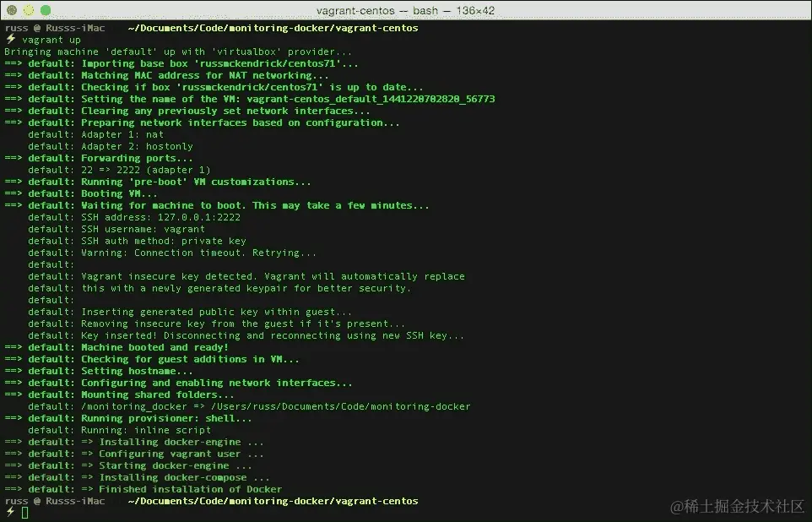
Task: Click the line 'Forwarding ports...'
Action: 137,158
